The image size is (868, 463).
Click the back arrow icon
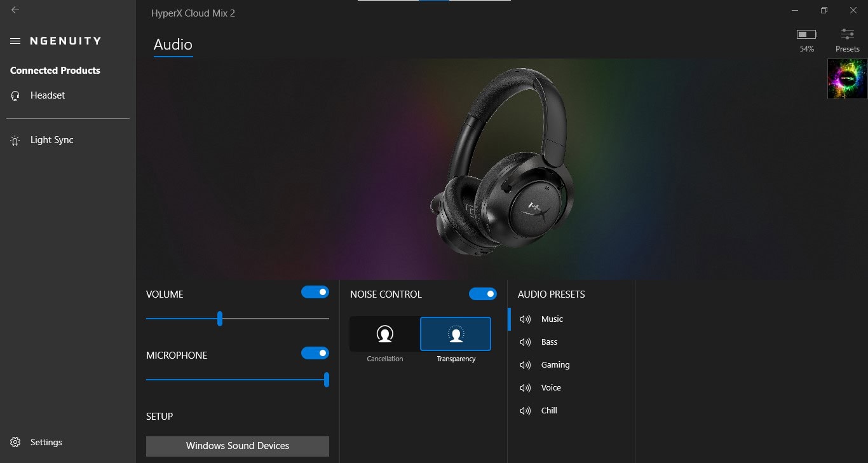tap(15, 10)
